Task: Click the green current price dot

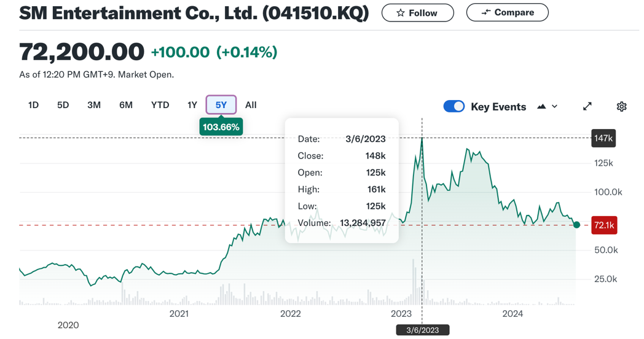Action: (576, 225)
